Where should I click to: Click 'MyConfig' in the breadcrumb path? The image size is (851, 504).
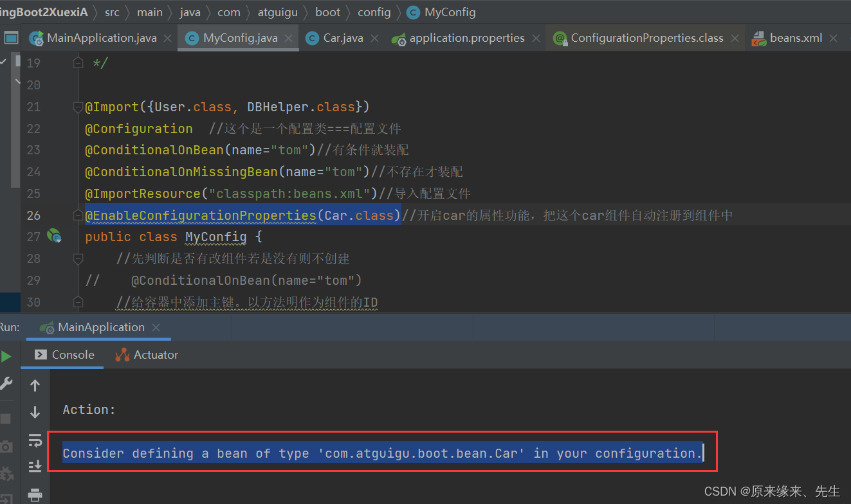click(450, 12)
